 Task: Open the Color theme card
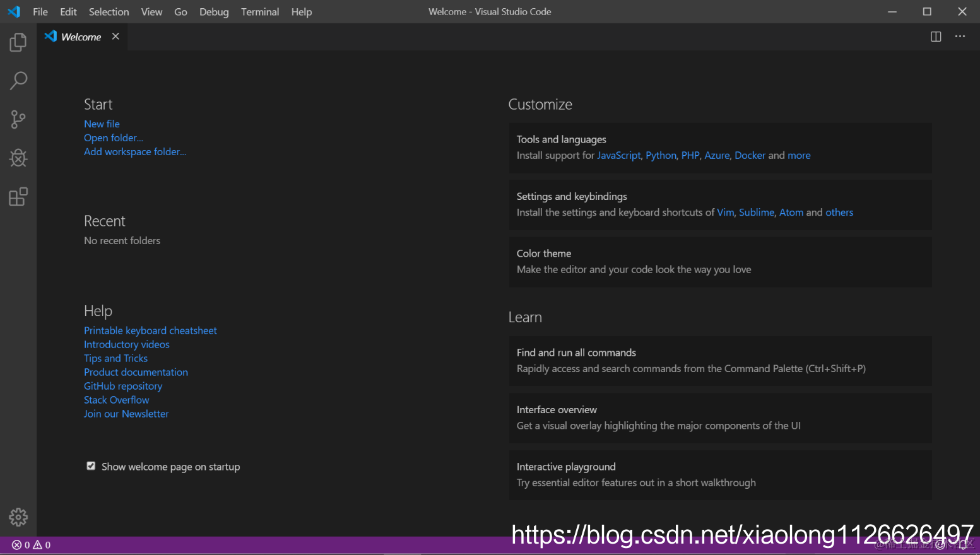[x=720, y=262]
